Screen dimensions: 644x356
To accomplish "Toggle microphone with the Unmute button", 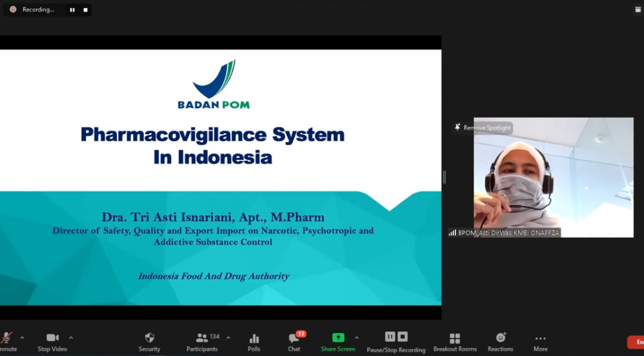I will point(7,341).
